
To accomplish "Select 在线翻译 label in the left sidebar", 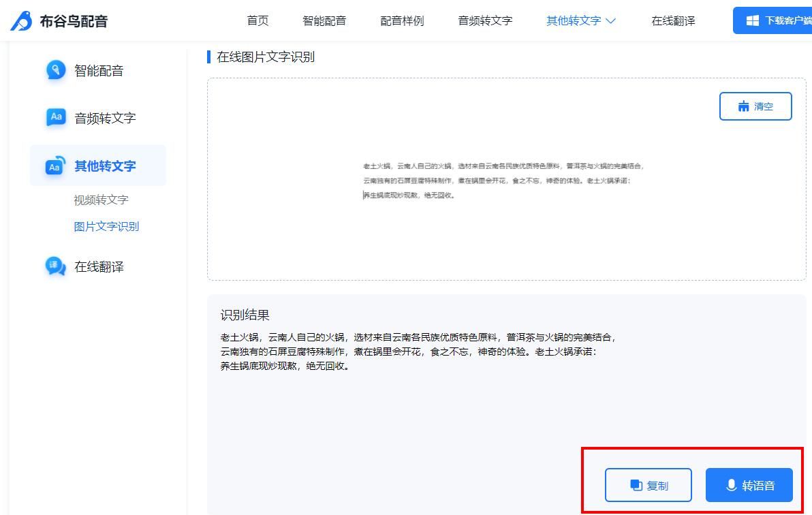I will (x=99, y=267).
